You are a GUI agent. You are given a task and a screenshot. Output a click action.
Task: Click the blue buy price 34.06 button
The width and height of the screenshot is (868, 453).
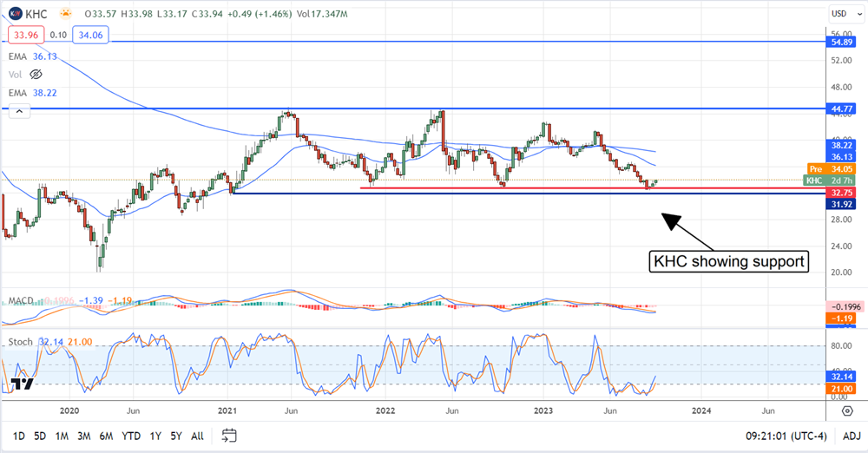pyautogui.click(x=92, y=36)
